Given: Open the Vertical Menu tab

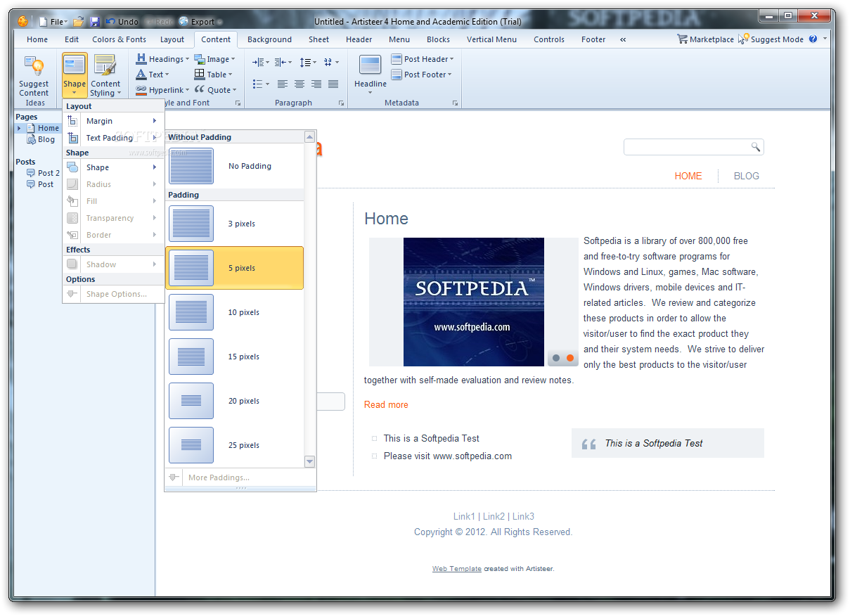Looking at the screenshot, I should [x=491, y=39].
